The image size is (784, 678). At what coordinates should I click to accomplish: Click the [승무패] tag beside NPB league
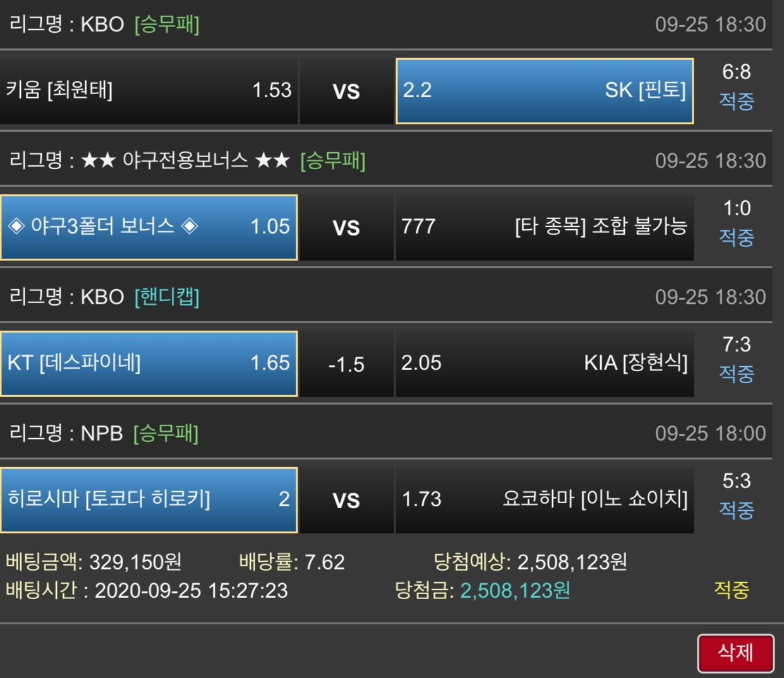(x=166, y=433)
